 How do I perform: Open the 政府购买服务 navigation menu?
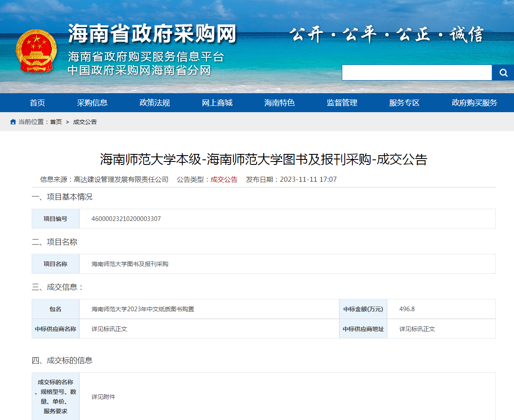[474, 103]
